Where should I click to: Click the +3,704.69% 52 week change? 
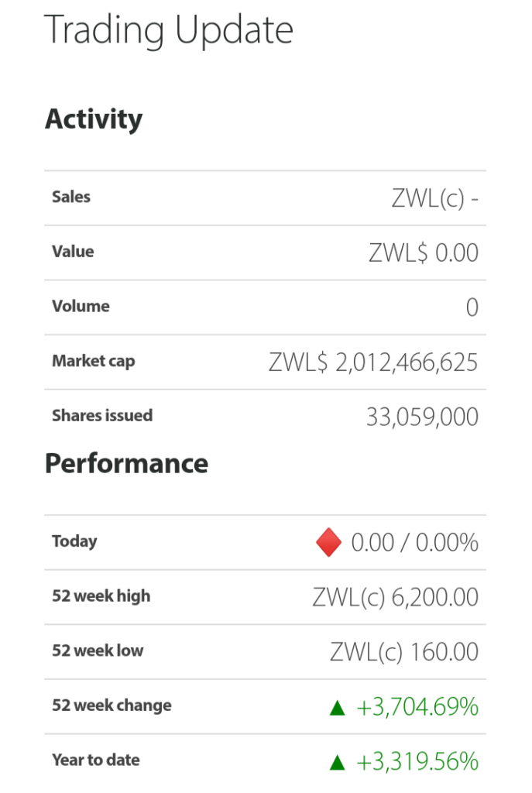click(x=417, y=707)
